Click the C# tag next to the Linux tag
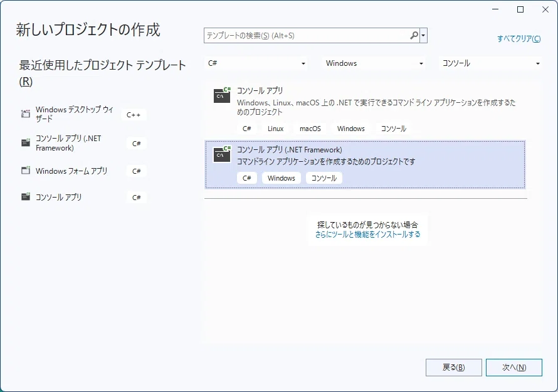The width and height of the screenshot is (558, 392). tap(246, 129)
